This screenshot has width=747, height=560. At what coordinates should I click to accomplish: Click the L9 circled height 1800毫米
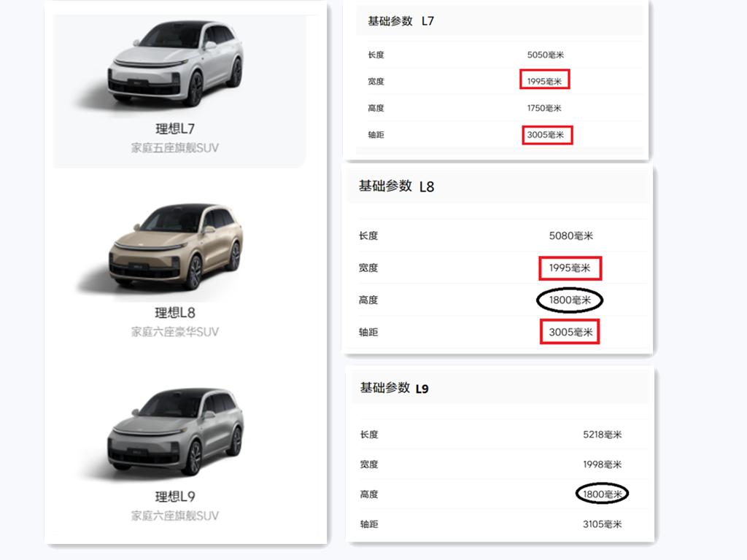602,494
